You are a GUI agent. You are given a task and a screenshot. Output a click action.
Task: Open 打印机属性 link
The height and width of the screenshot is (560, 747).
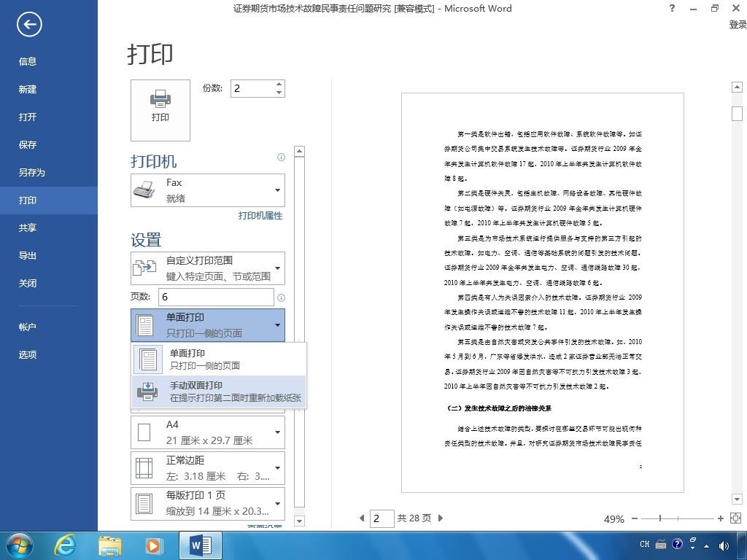pos(260,216)
